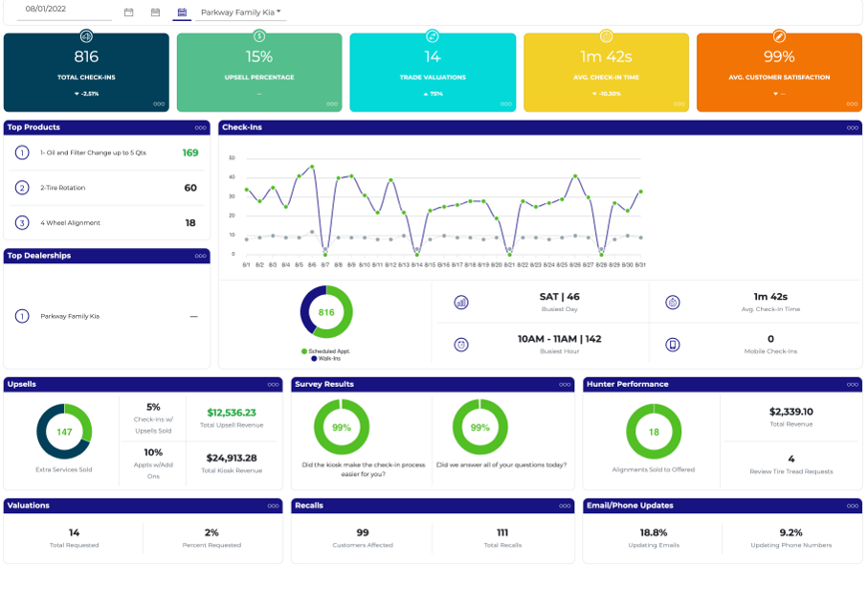The height and width of the screenshot is (609, 868).
Task: Click the 8/26 peak data point on chart
Action: (575, 176)
